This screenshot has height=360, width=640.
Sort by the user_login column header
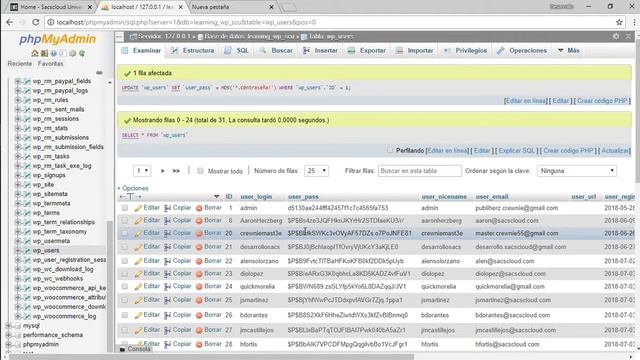(256, 197)
